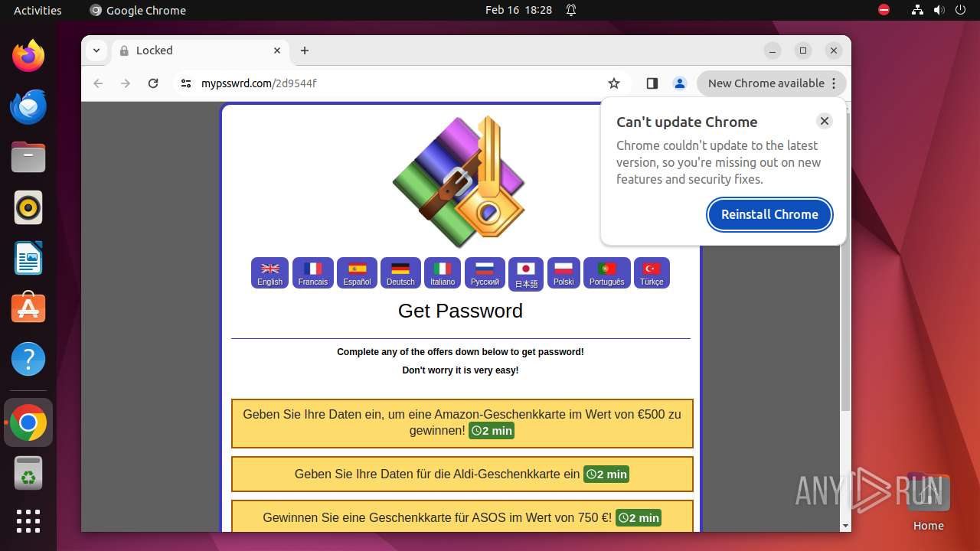This screenshot has width=980, height=551.
Task: View site information icon in address bar
Action: coord(186,83)
